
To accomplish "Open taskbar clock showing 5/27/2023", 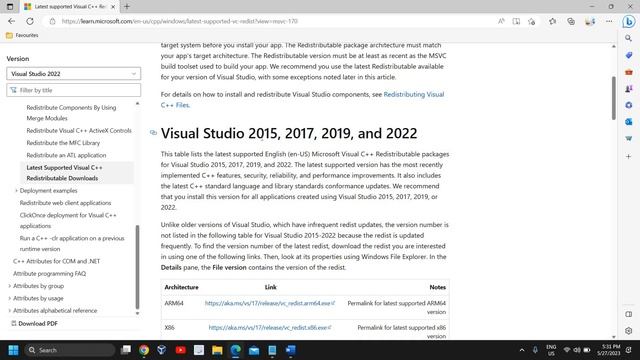I will coord(609,350).
